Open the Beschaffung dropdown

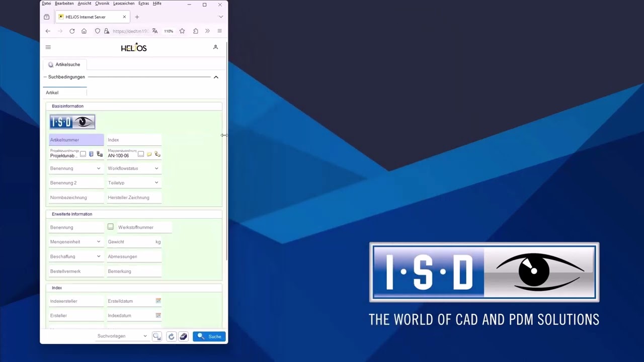coord(99,256)
